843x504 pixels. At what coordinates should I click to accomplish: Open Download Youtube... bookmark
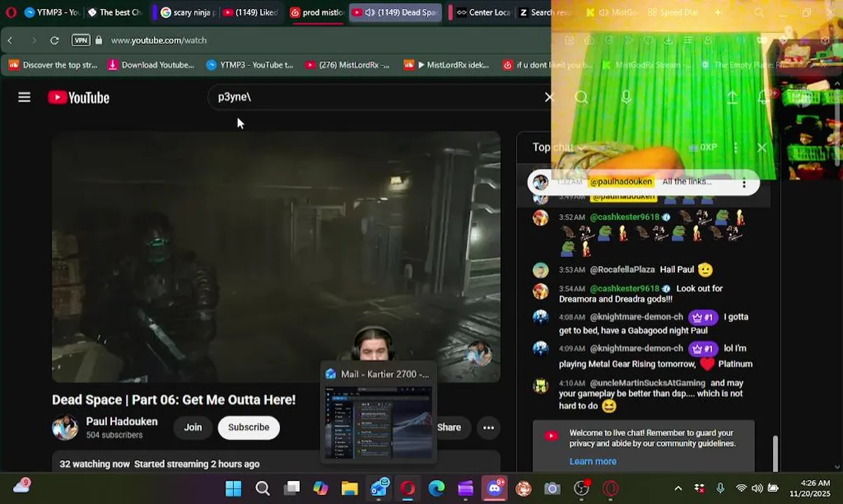click(x=151, y=65)
